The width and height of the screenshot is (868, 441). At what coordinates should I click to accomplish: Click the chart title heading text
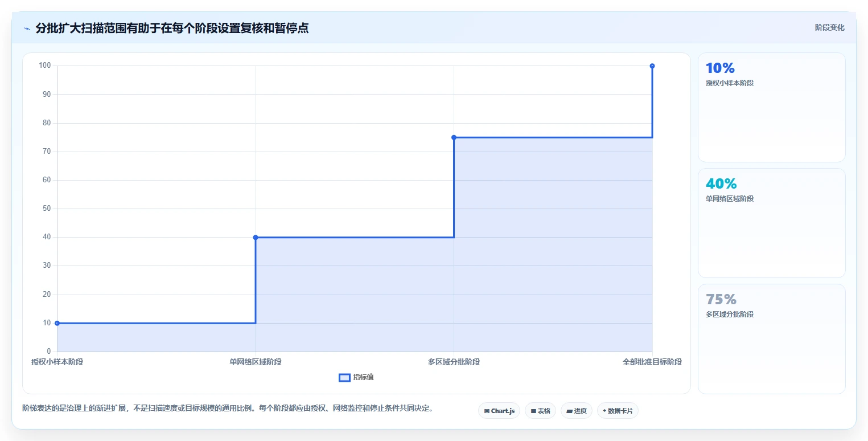pyautogui.click(x=172, y=28)
